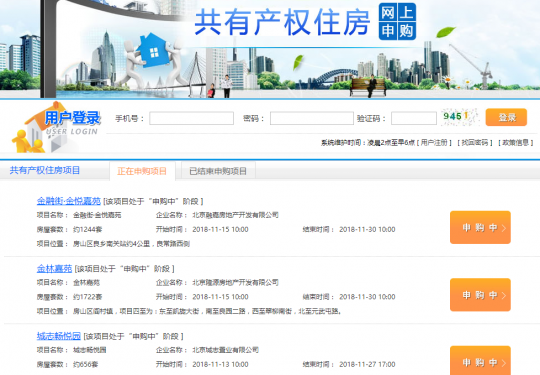Click 申购中 button for 金林嘉苑
The height and width of the screenshot is (375, 540).
tap(480, 295)
